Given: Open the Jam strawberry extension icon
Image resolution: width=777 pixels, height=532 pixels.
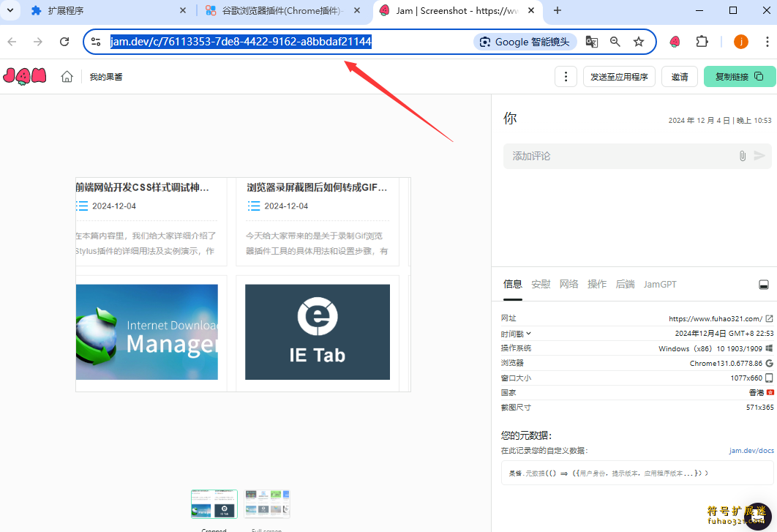Looking at the screenshot, I should pos(675,42).
